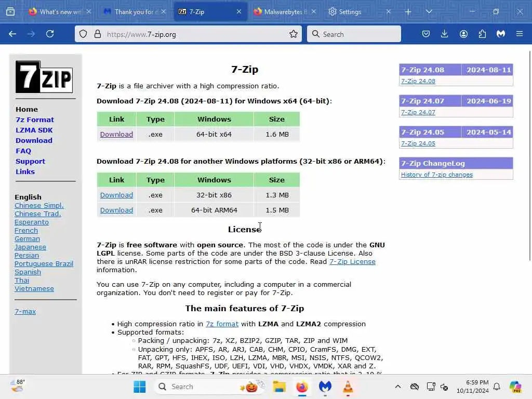532x399 pixels.
Task: Open the Windows Start menu
Action: point(139,387)
